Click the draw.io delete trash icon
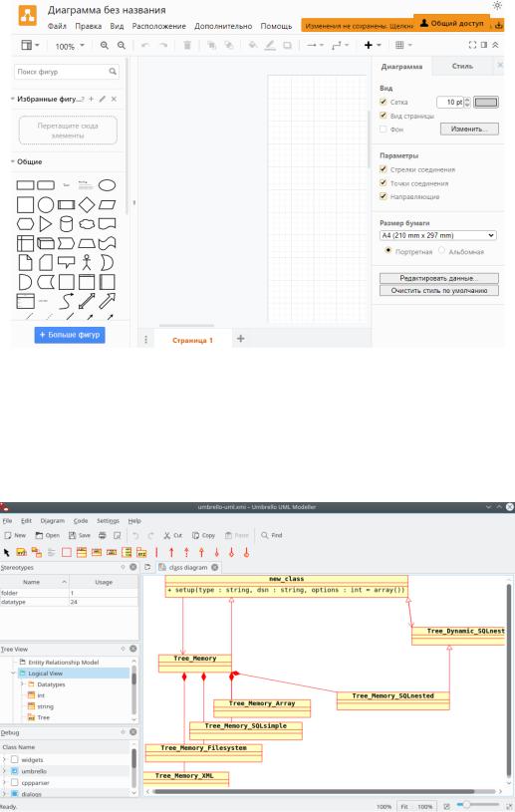This screenshot has width=515, height=812. (187, 46)
